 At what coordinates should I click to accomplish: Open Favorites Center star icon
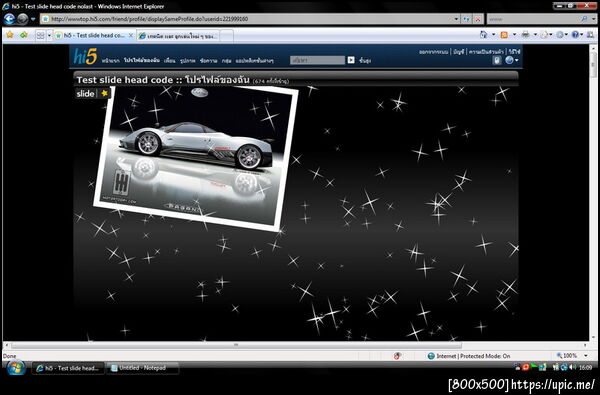point(10,35)
